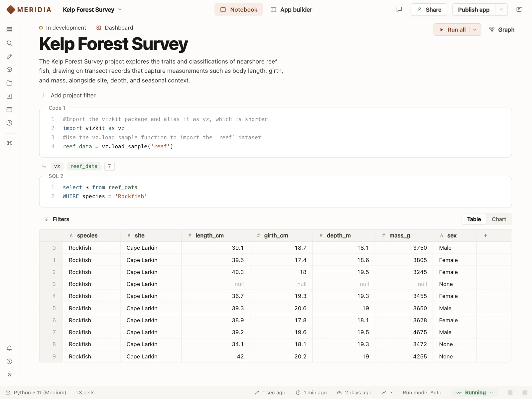The height and width of the screenshot is (399, 532).
Task: Click the returned variables arrow icon
Action: pyautogui.click(x=44, y=166)
